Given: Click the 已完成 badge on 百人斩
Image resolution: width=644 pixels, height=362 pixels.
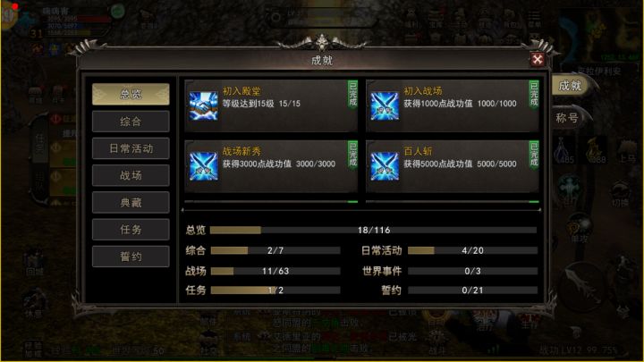Looking at the screenshot, I should pyautogui.click(x=534, y=155).
